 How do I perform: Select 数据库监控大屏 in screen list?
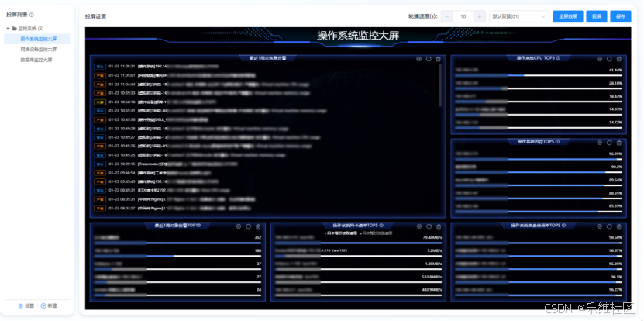pyautogui.click(x=37, y=60)
